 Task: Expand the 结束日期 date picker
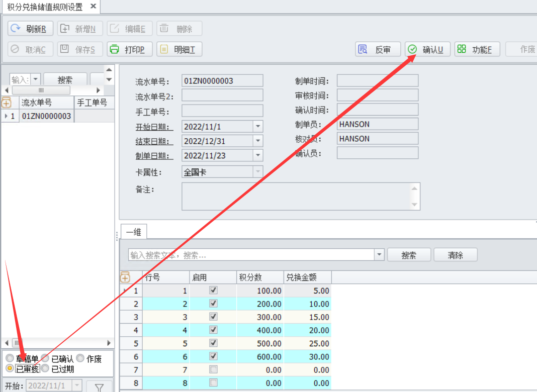click(258, 141)
